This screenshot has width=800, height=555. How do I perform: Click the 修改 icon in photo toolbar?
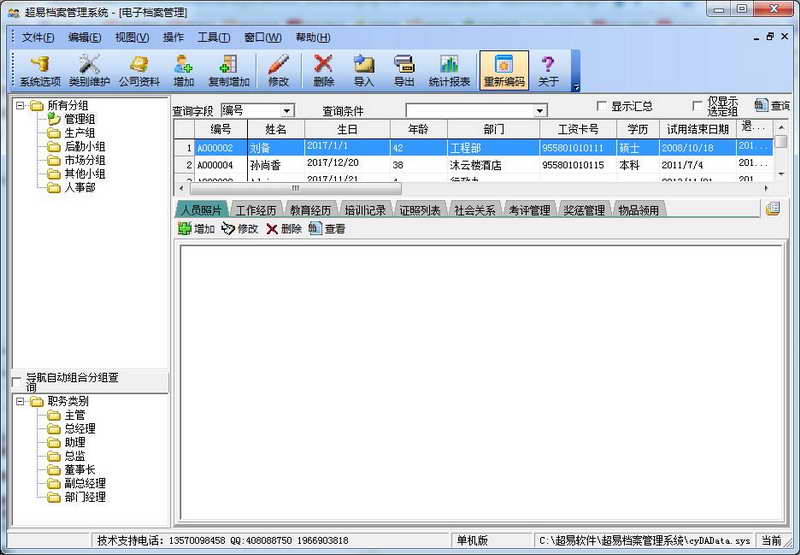(240, 229)
